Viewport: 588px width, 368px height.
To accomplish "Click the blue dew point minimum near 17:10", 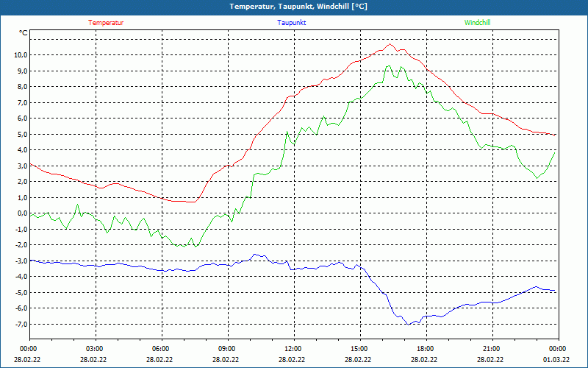I will [409, 324].
